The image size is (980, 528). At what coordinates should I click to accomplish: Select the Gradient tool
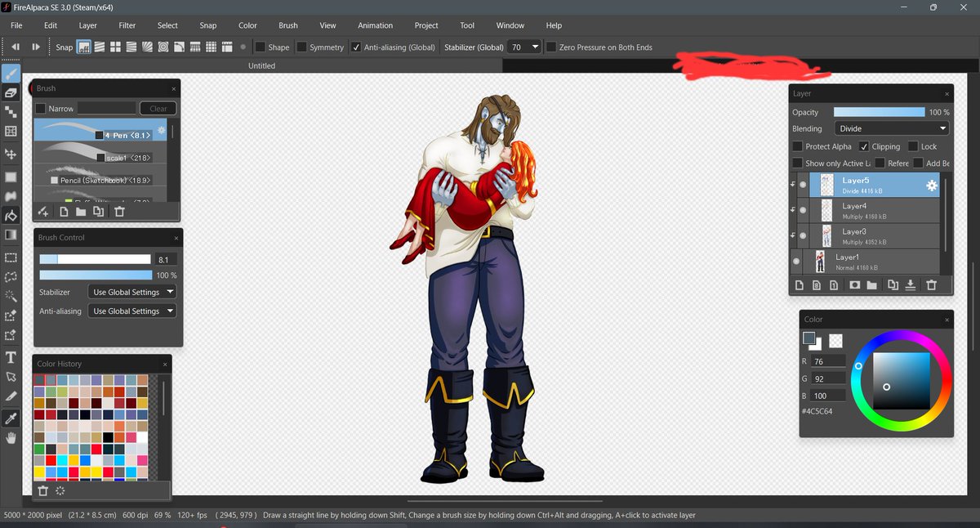pyautogui.click(x=11, y=235)
